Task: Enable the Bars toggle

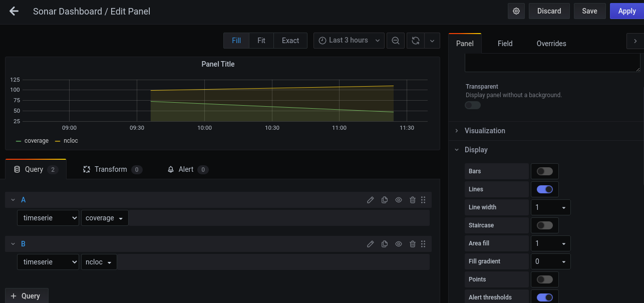Action: click(544, 171)
